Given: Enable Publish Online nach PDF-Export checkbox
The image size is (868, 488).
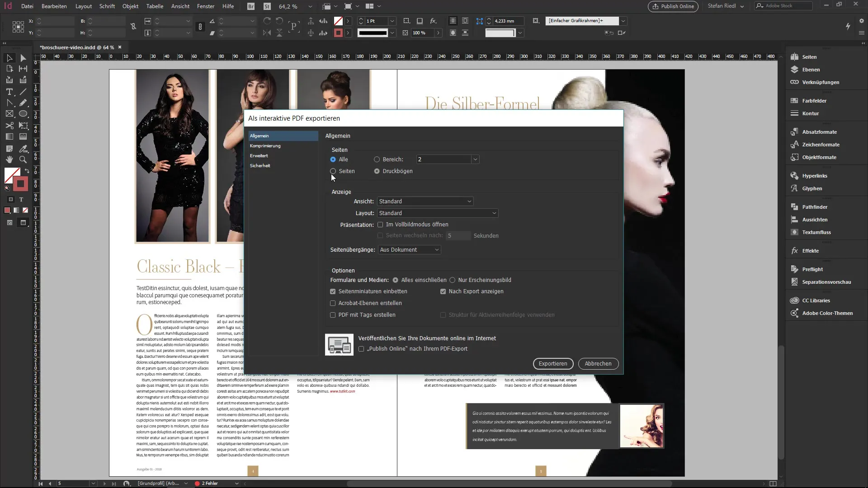Looking at the screenshot, I should 361,349.
